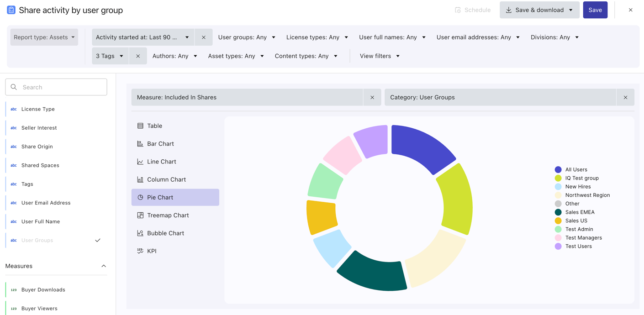Click the green IQ Test group pie slice
Viewport: 644px width, 315px height.
456,199
